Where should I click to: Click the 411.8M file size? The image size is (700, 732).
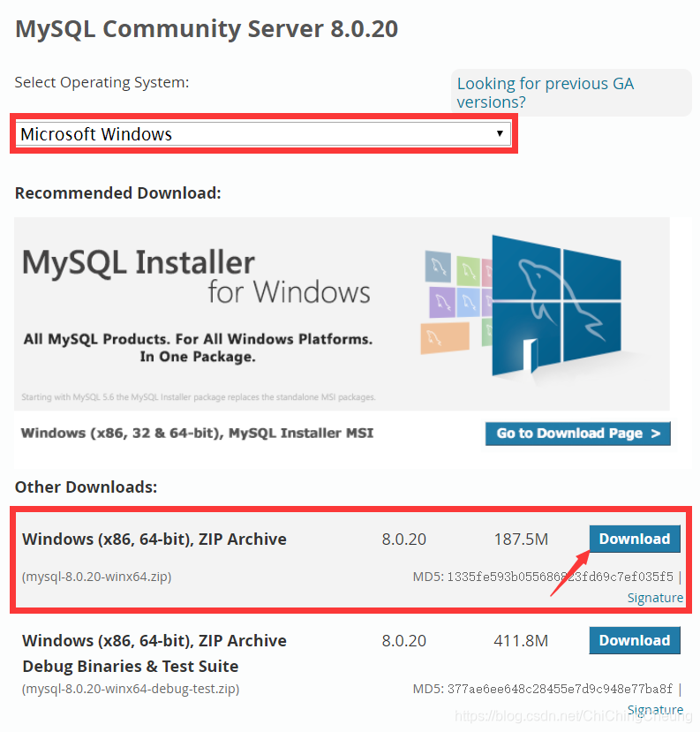(x=521, y=640)
